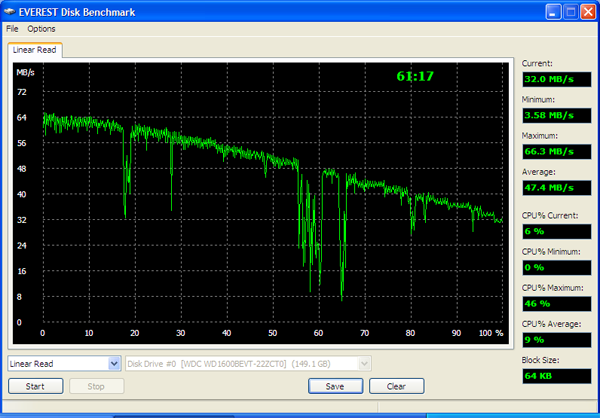Click the Block Size 64 KB value
The width and height of the screenshot is (600, 418).
(557, 376)
